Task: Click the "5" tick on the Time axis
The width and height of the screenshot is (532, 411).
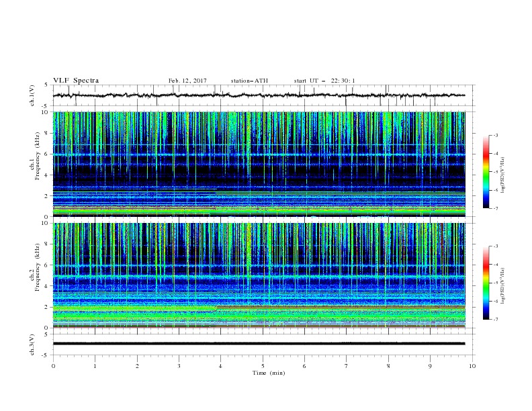Action: (263, 366)
